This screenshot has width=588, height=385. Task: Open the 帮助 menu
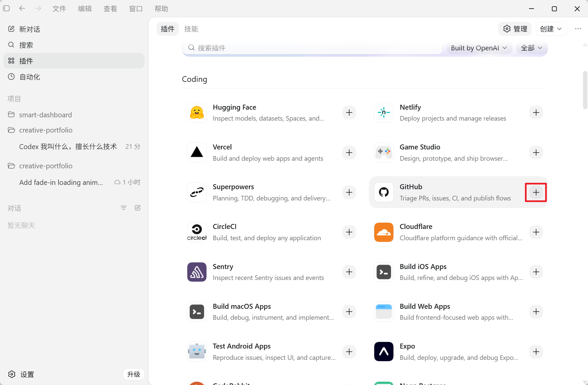[161, 9]
